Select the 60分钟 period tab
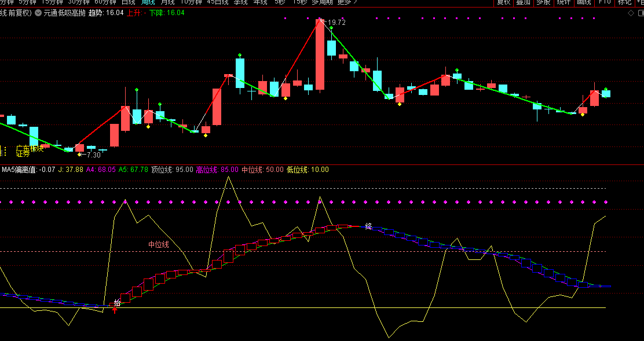The image size is (644, 341). coord(105,2)
